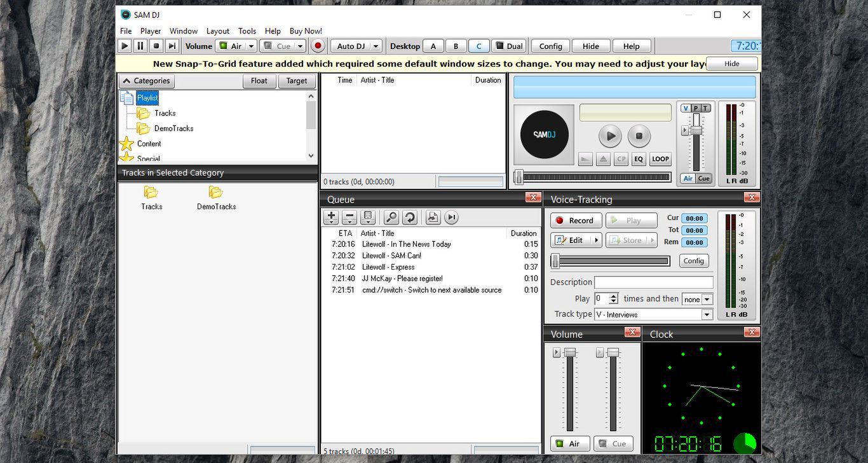This screenshot has height=463, width=868.
Task: Open the File menu
Action: click(x=126, y=31)
